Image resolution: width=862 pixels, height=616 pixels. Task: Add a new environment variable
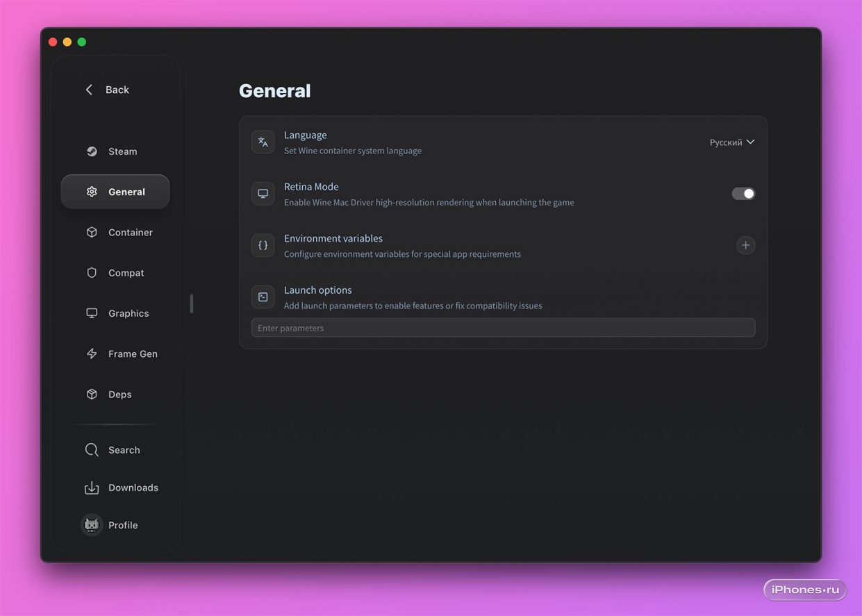tap(745, 245)
